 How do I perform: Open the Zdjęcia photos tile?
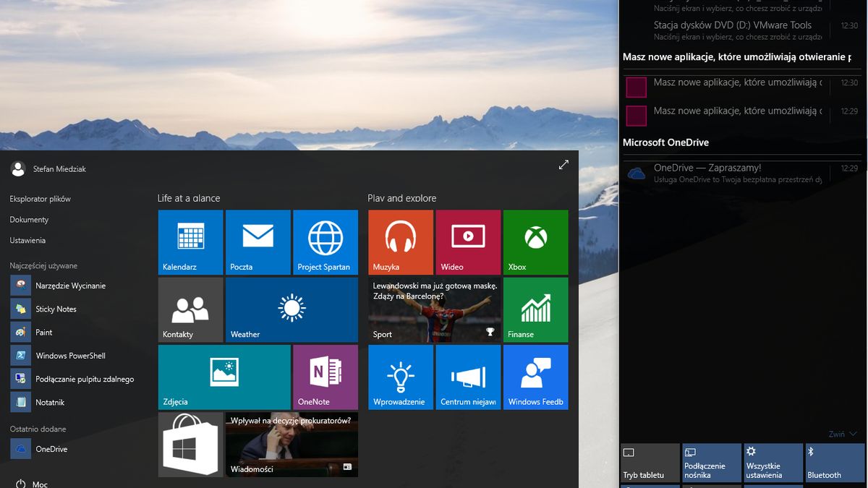(x=224, y=377)
